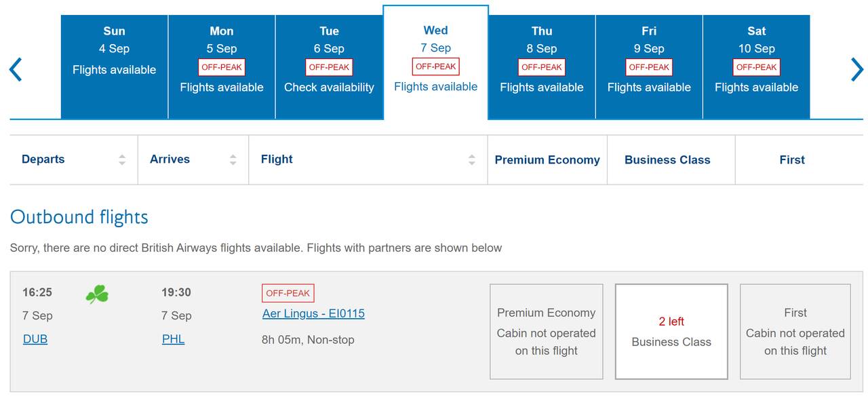Advance to next week with right chevron
The height and width of the screenshot is (405, 868).
pos(857,69)
